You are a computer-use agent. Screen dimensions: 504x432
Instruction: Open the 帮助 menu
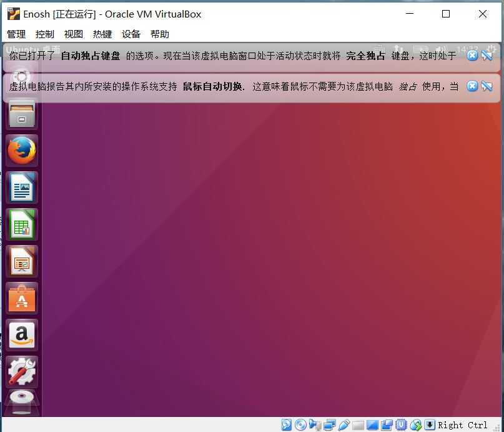(160, 34)
